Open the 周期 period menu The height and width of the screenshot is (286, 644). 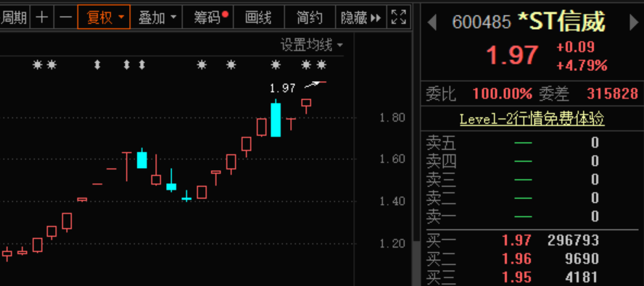click(x=15, y=17)
